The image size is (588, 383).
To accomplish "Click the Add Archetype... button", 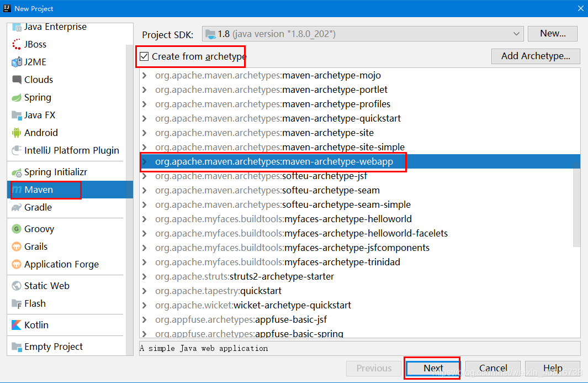I will pyautogui.click(x=536, y=56).
